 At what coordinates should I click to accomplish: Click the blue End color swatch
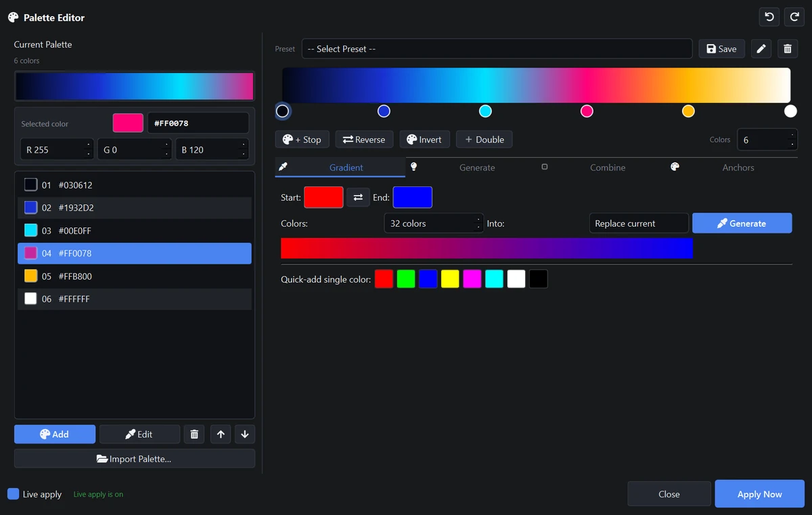click(413, 198)
